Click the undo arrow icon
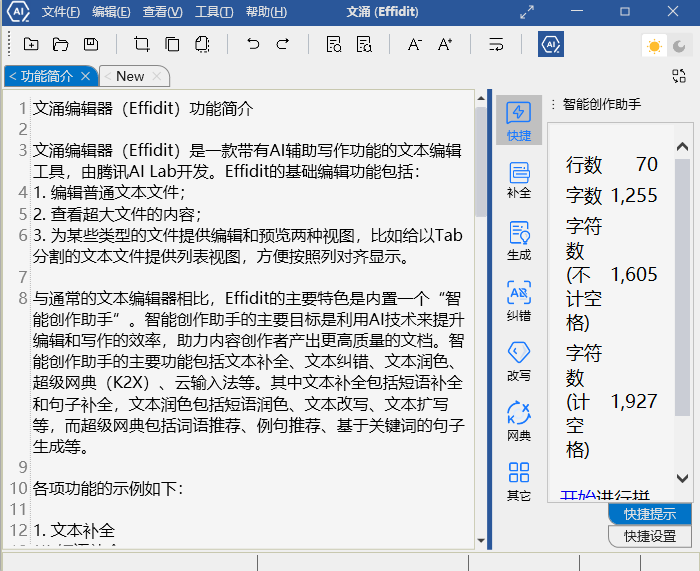The height and width of the screenshot is (571, 700). point(253,44)
